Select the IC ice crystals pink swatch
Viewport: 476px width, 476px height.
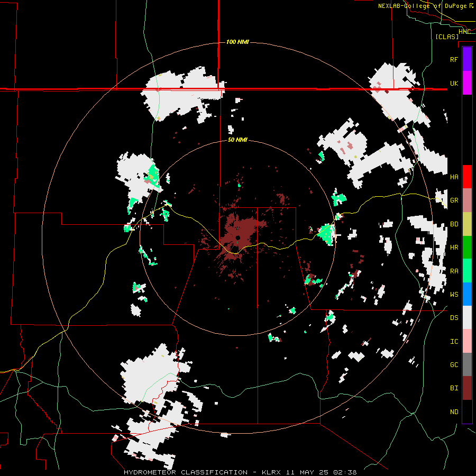pyautogui.click(x=467, y=341)
